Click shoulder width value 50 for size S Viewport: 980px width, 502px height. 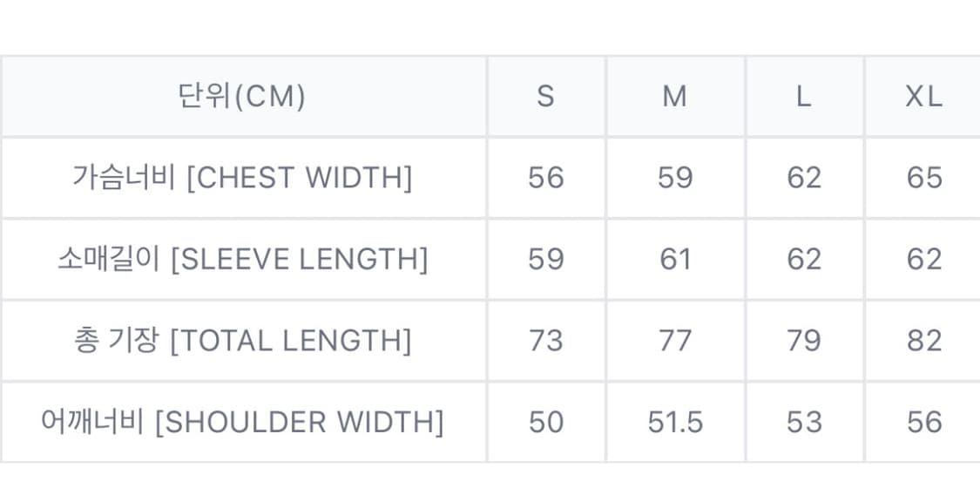pos(546,422)
